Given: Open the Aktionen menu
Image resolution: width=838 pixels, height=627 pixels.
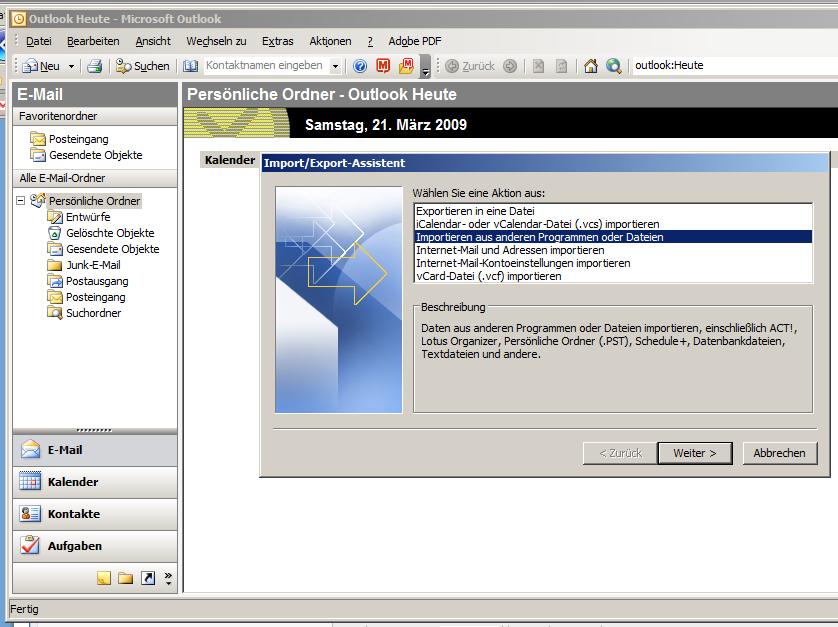Looking at the screenshot, I should click(x=330, y=41).
